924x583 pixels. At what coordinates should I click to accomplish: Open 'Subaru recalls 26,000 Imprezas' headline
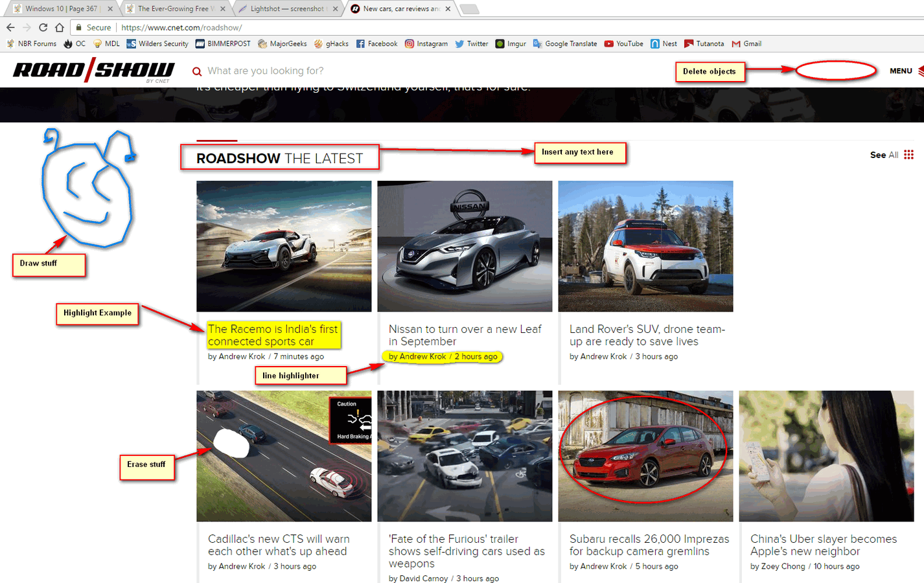click(x=649, y=545)
